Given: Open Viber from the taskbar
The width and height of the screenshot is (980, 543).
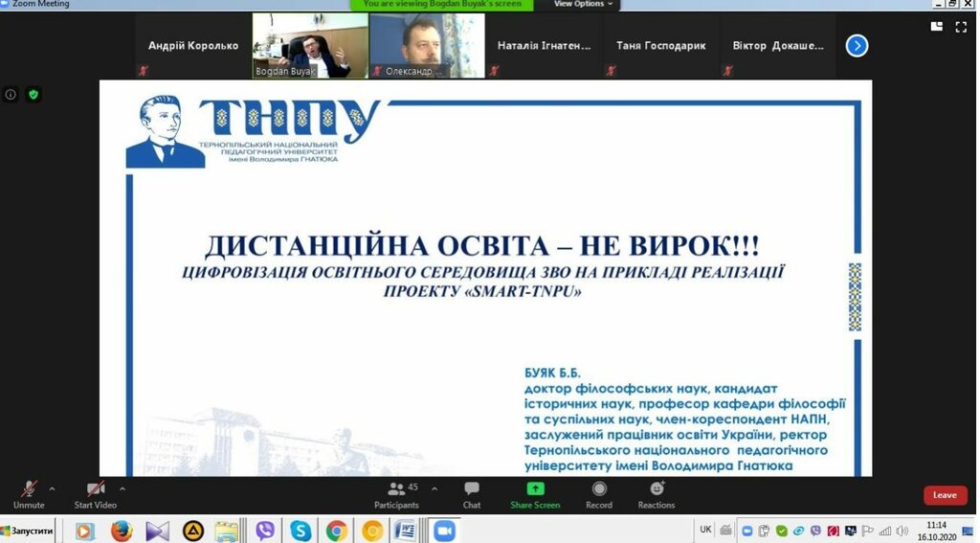Looking at the screenshot, I should click(x=265, y=531).
